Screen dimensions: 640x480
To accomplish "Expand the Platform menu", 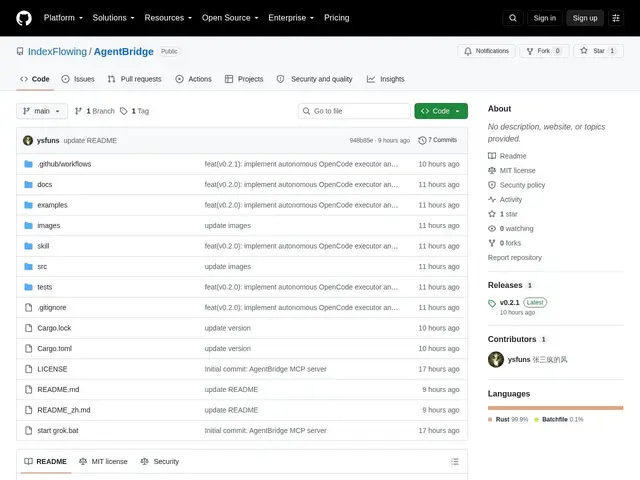I will click(63, 18).
